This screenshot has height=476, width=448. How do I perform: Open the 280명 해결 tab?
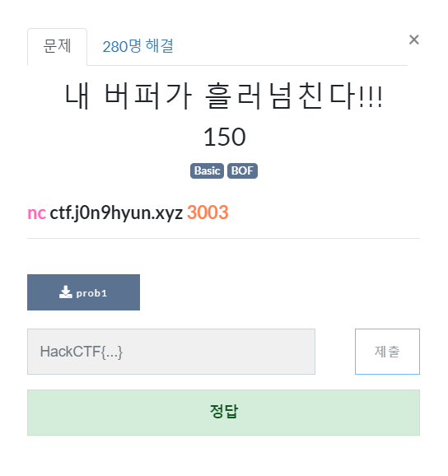(x=138, y=47)
